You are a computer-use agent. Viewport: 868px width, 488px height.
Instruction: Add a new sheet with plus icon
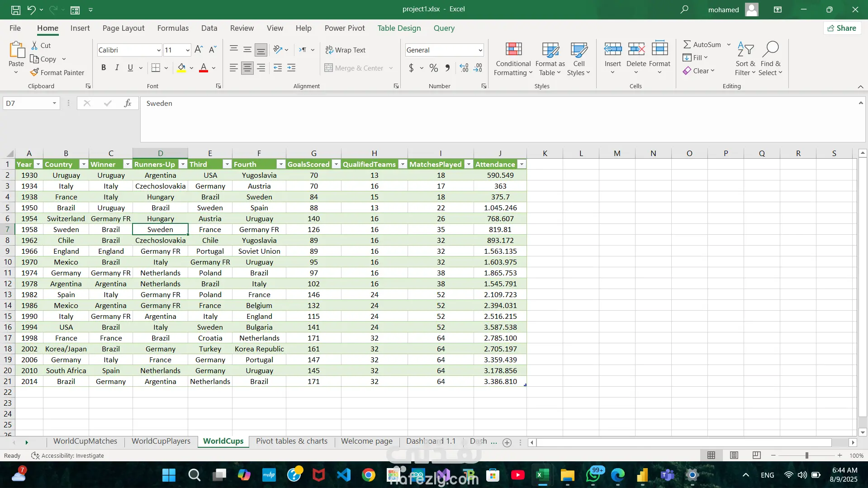pyautogui.click(x=507, y=443)
